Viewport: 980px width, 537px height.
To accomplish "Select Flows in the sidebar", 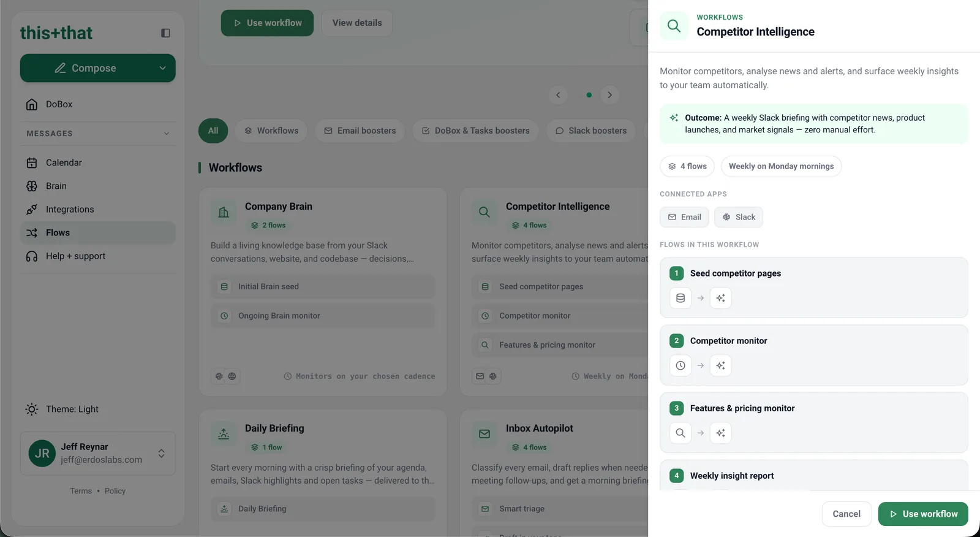I will pos(98,232).
